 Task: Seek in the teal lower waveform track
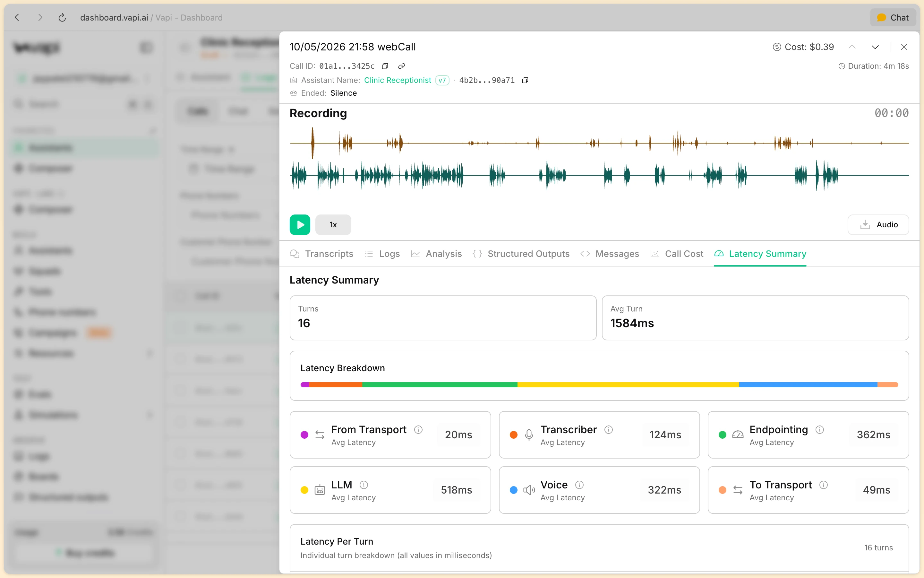pos(599,175)
